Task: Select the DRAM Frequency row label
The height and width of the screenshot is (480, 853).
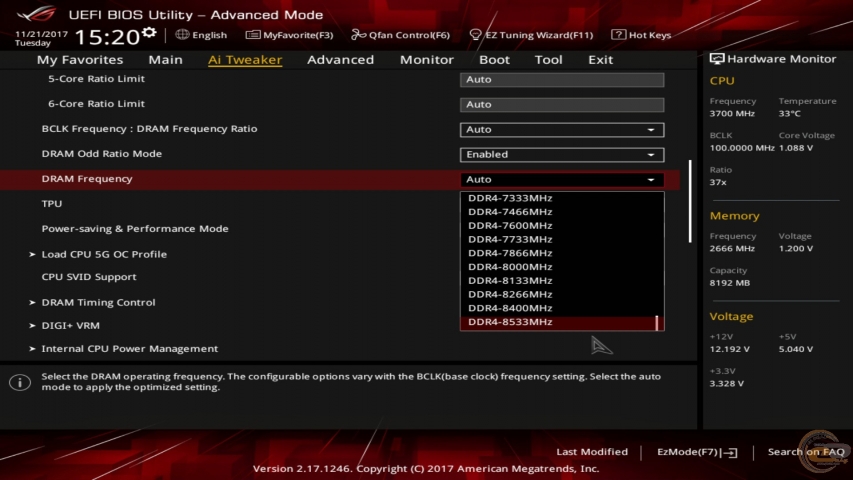Action: pos(87,179)
